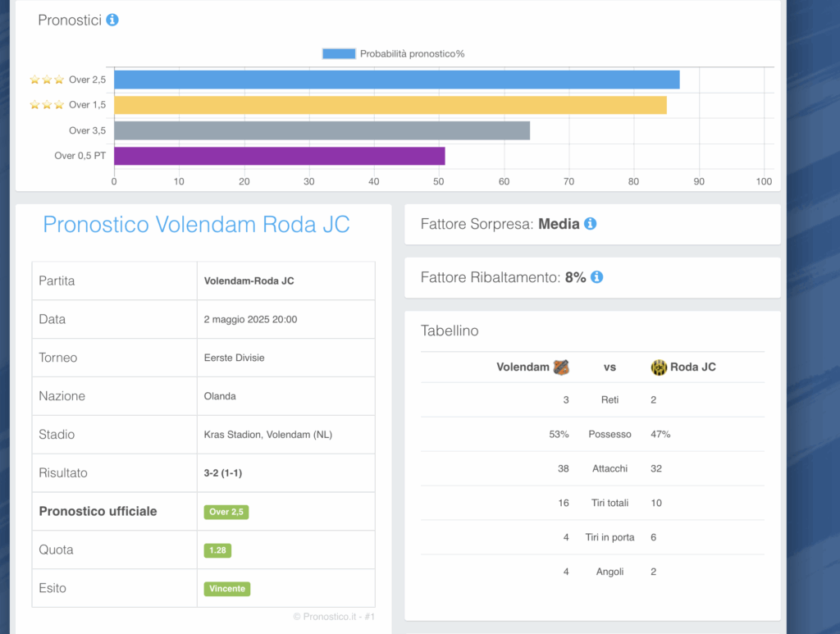Click the Over 3,5 chart label
840x634 pixels.
(x=87, y=130)
